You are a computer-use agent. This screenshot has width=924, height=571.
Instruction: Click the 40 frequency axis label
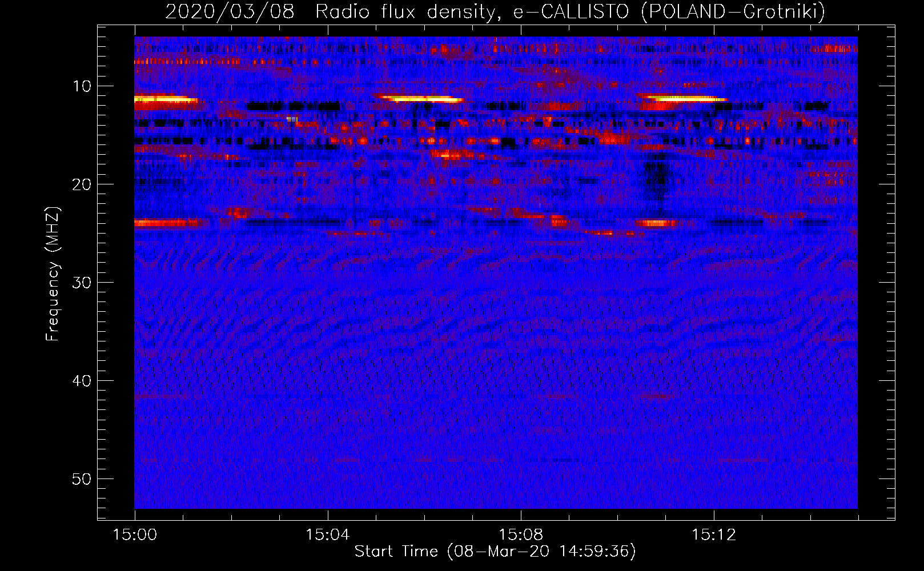(x=82, y=381)
